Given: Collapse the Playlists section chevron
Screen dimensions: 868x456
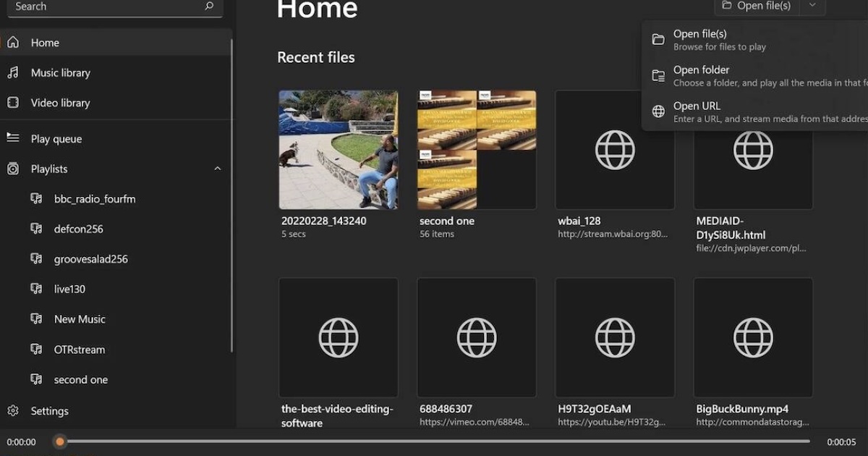Looking at the screenshot, I should click(218, 169).
